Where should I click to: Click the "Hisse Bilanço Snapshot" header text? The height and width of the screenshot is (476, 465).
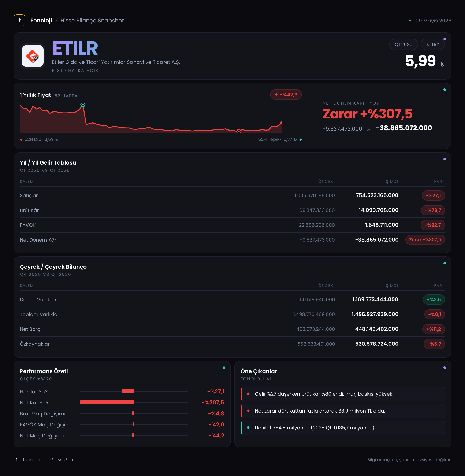coord(92,21)
